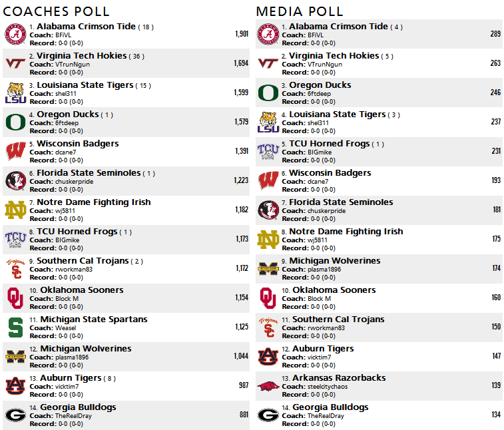Viewport: 504px width, 430px height.
Task: Click the Coaches Poll heading
Action: coord(56,11)
